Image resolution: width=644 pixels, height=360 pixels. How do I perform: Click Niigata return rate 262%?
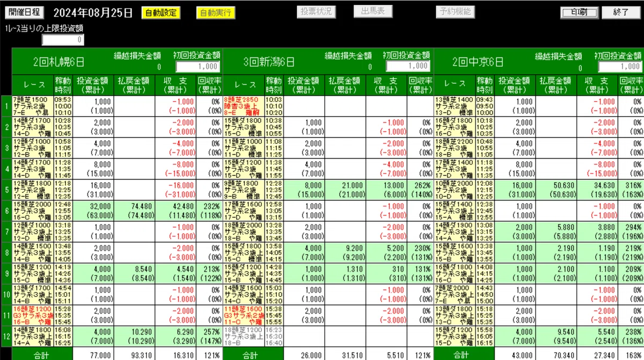click(x=423, y=184)
